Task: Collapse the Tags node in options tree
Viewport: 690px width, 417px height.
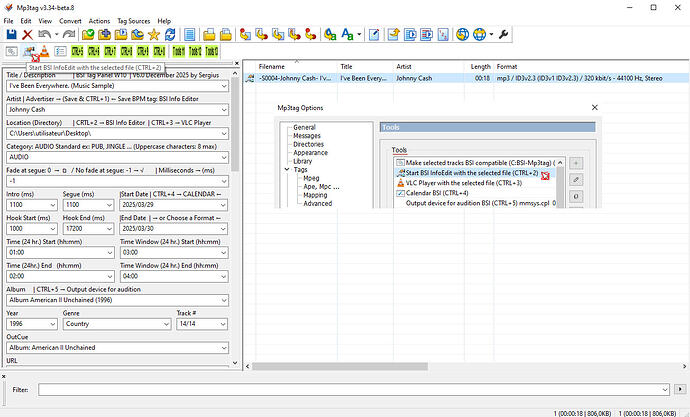Action: (x=287, y=169)
